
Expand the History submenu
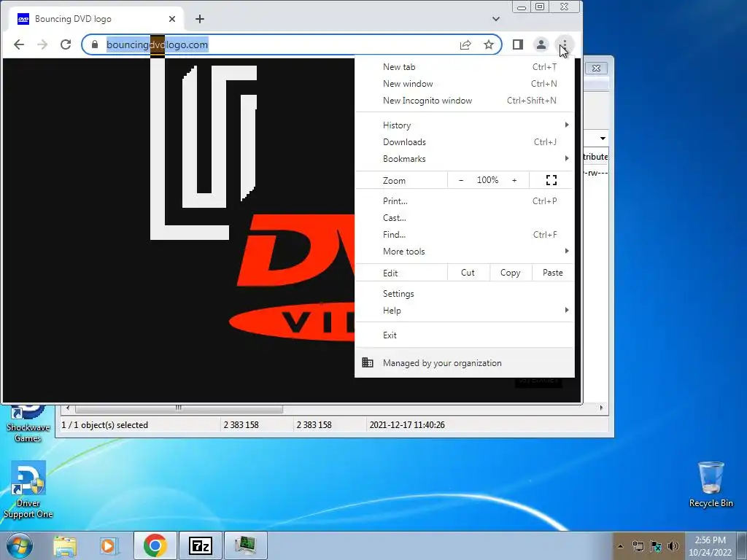[x=465, y=125]
